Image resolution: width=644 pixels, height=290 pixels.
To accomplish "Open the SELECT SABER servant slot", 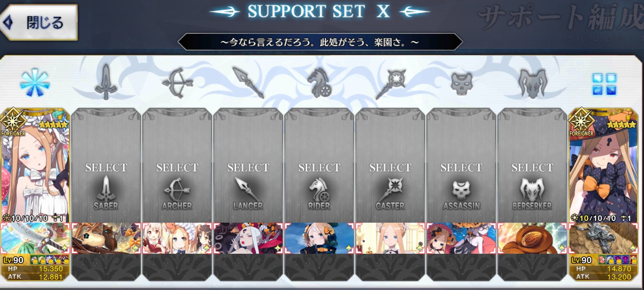I will point(106,165).
